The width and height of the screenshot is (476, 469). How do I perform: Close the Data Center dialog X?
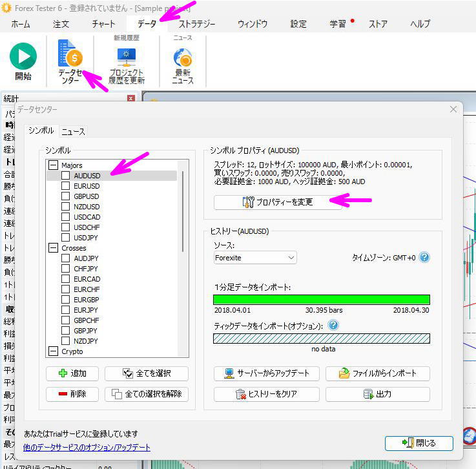pos(453,109)
